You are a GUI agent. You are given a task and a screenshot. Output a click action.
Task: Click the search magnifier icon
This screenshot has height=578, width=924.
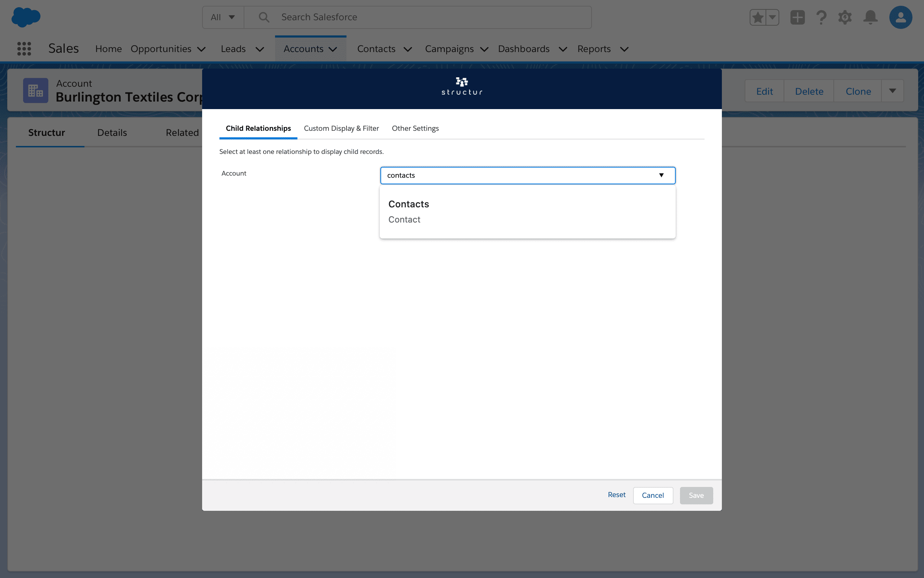264,17
